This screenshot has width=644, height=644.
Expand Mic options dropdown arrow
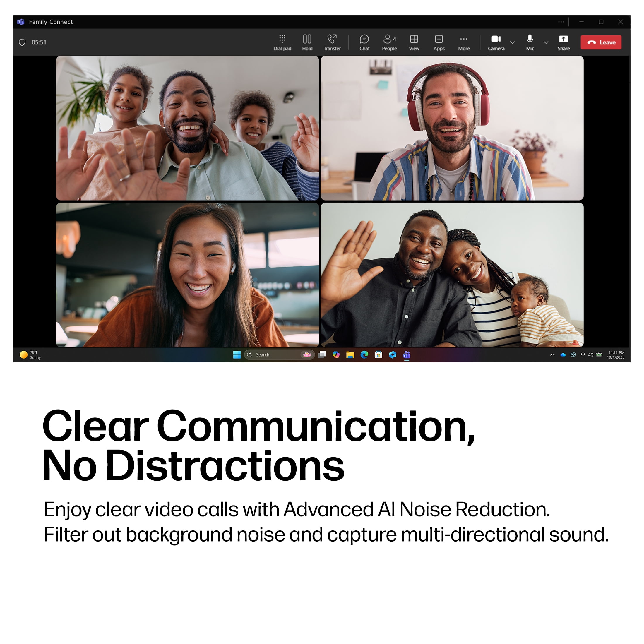pos(546,43)
